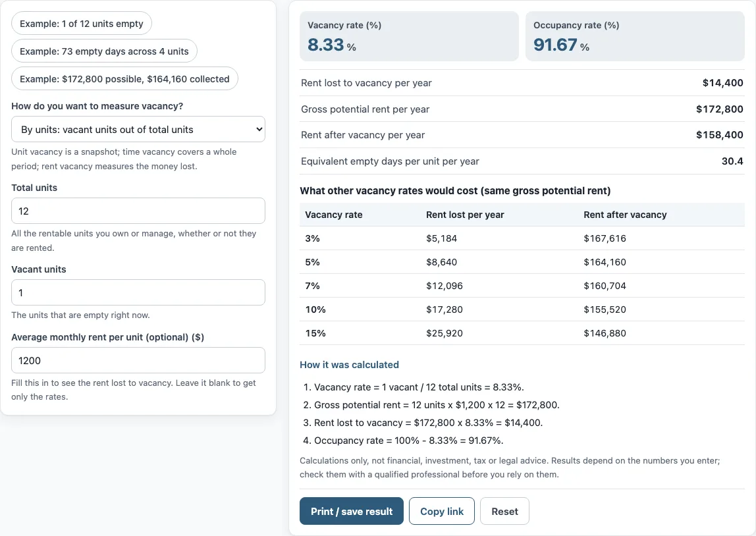The image size is (756, 536).
Task: Click the 'Vacant units' field label
Action: pos(39,269)
